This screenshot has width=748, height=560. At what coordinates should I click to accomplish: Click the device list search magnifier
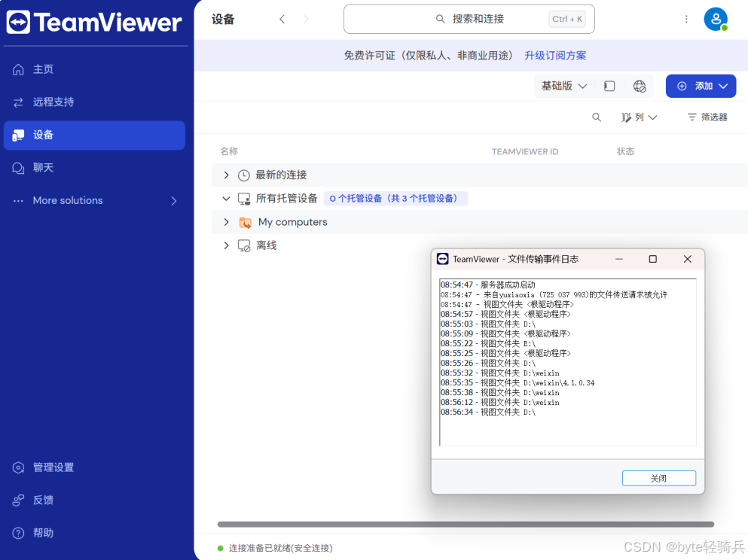597,117
